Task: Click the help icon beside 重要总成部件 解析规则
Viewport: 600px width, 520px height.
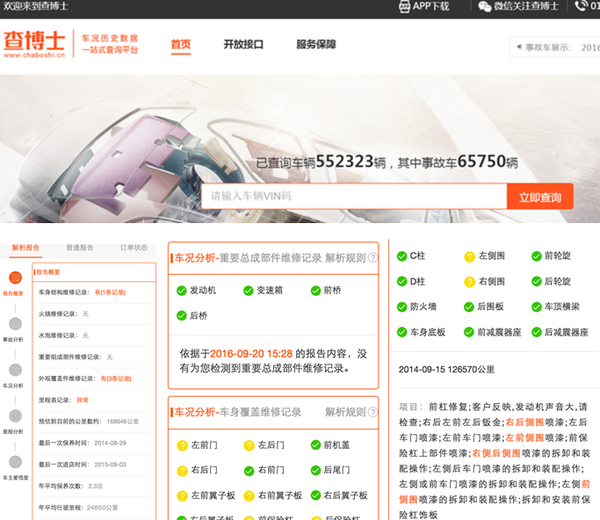Action: click(372, 258)
